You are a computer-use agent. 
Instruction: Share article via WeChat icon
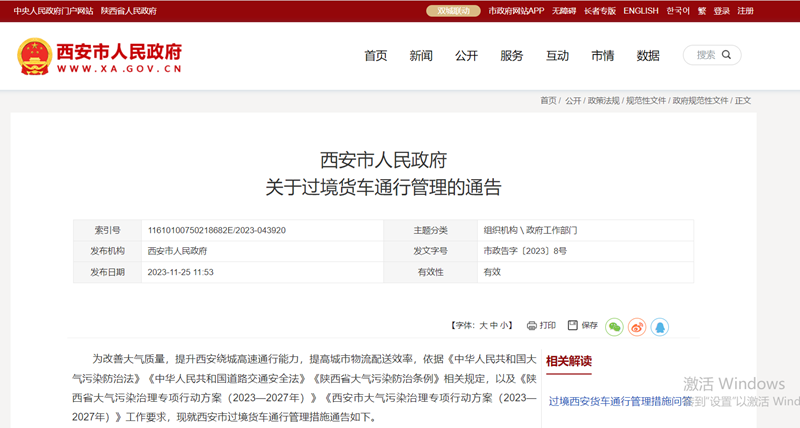click(614, 327)
